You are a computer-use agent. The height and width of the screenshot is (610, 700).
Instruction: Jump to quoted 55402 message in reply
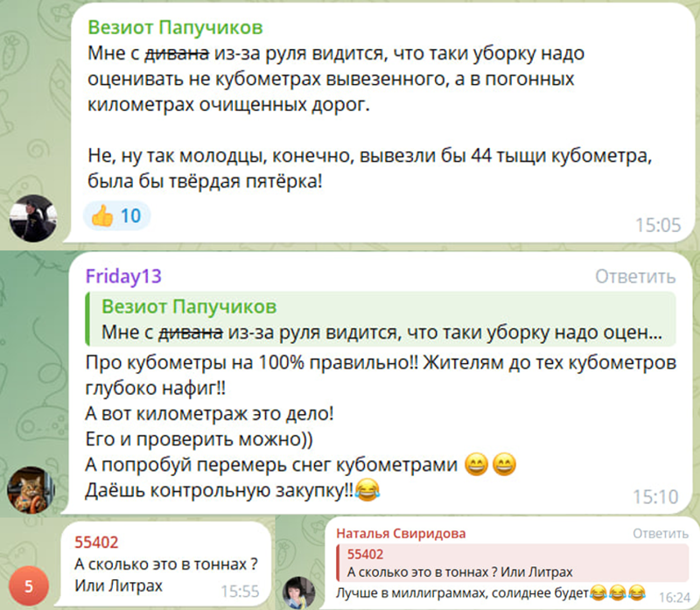click(x=512, y=563)
